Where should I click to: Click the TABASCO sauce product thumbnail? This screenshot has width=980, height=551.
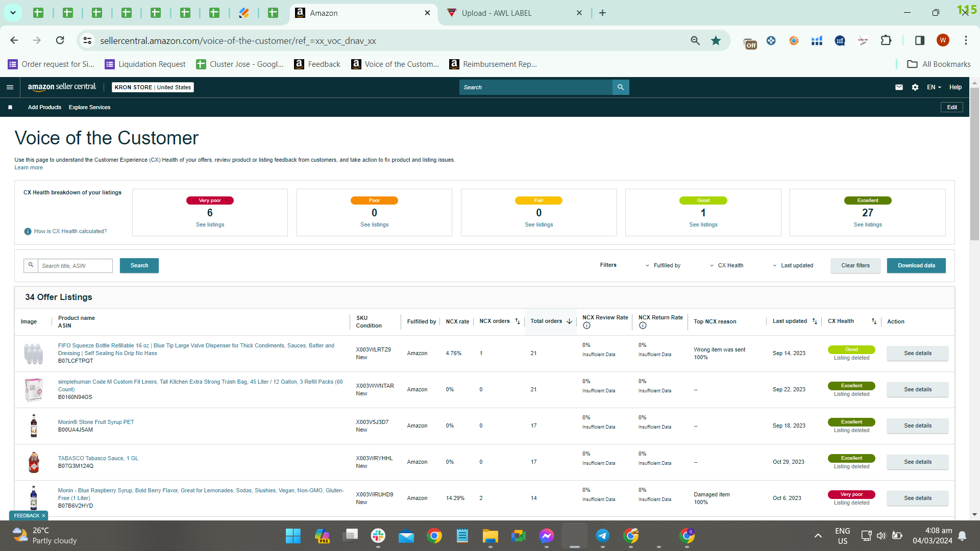coord(34,462)
